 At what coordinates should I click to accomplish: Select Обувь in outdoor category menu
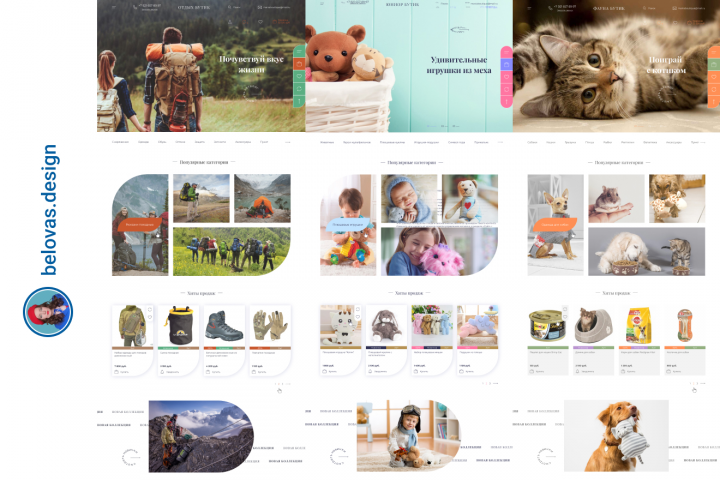coord(162,142)
